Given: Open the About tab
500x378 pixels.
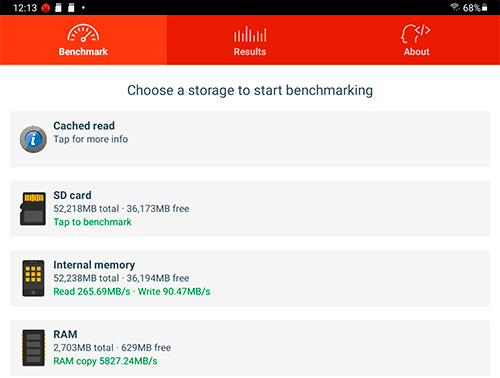Looking at the screenshot, I should tap(417, 40).
